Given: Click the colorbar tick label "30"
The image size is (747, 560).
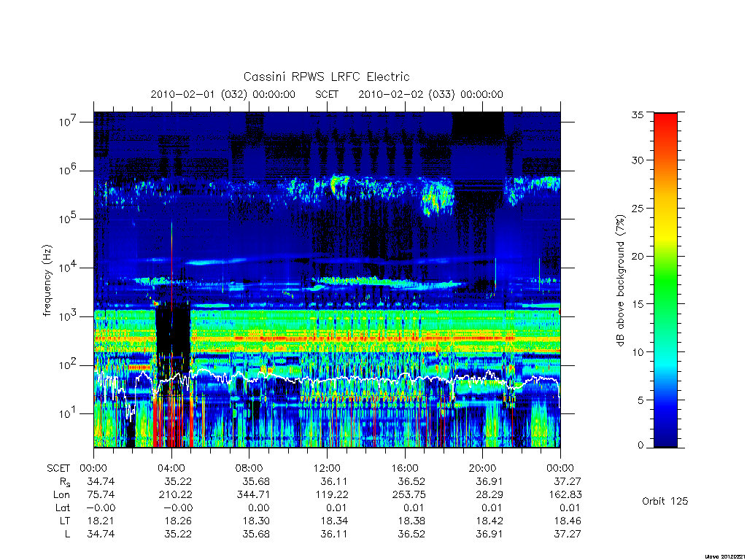Looking at the screenshot, I should coord(637,160).
